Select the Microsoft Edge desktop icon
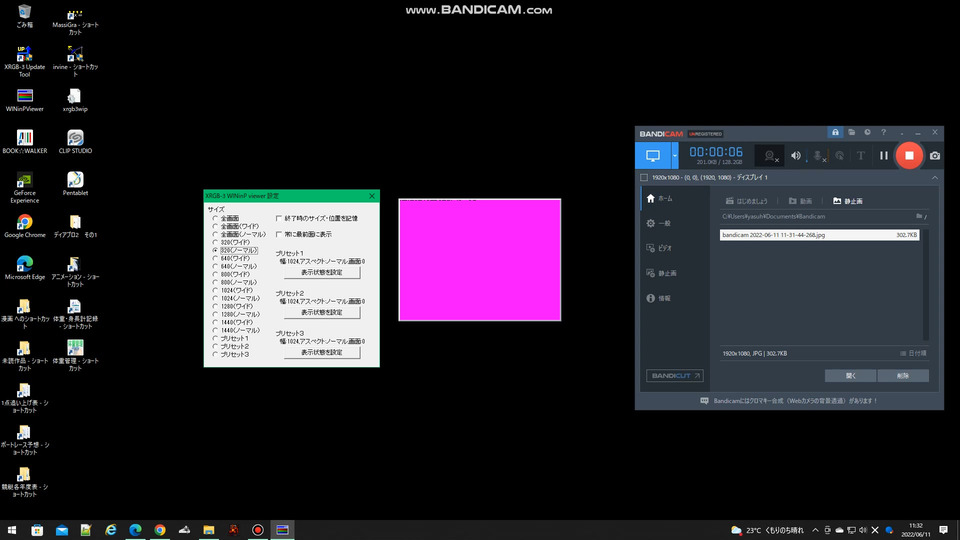 (x=24, y=268)
